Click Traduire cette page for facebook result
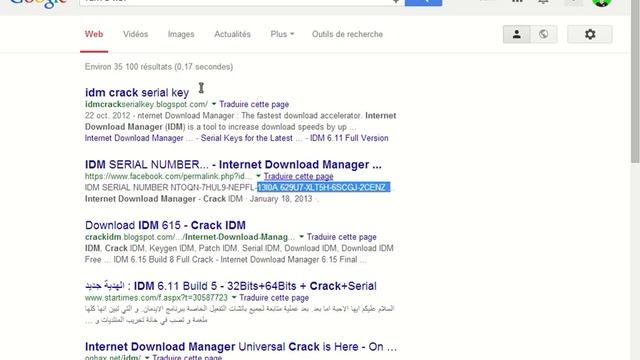Image resolution: width=640 pixels, height=360 pixels. [298, 177]
